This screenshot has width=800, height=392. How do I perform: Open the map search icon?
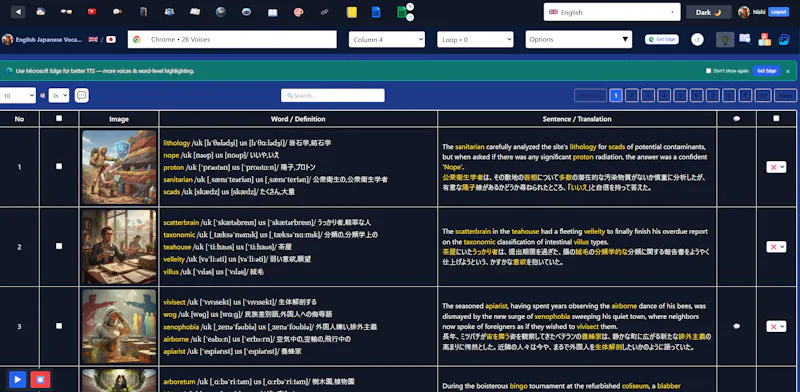[745, 39]
